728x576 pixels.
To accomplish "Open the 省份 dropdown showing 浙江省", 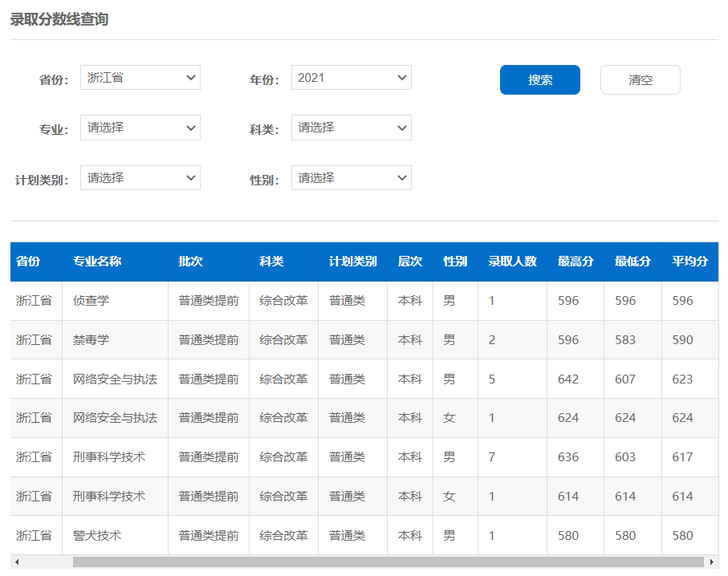I will (140, 78).
